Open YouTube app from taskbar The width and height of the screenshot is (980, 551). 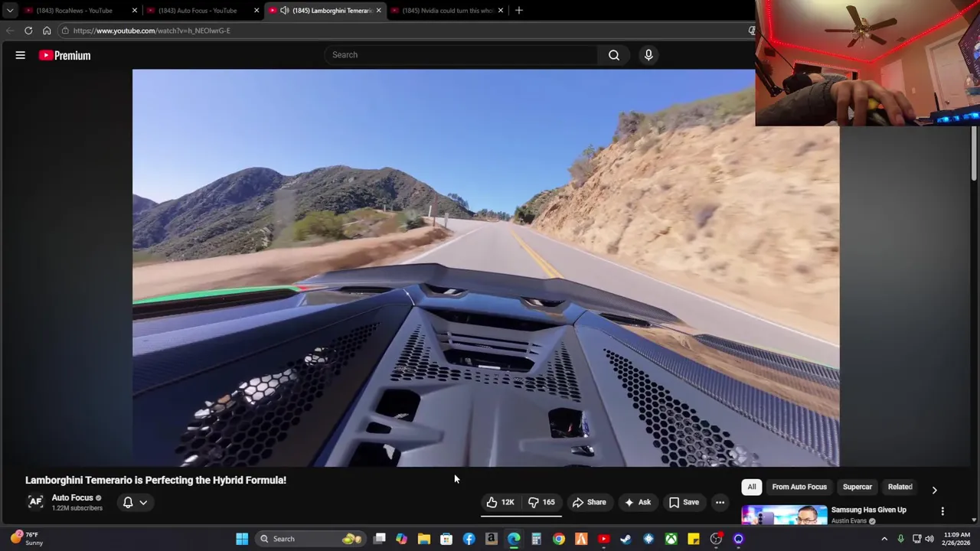click(x=603, y=539)
